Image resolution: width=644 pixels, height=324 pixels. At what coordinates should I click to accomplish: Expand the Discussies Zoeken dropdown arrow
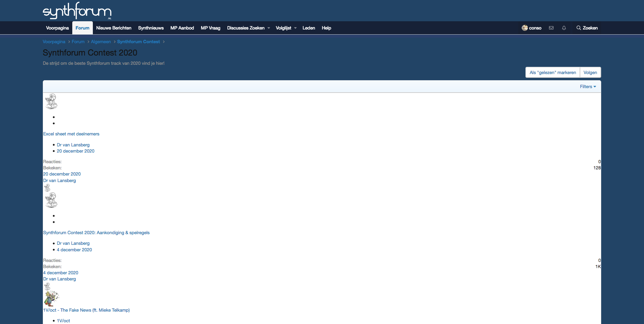(269, 28)
